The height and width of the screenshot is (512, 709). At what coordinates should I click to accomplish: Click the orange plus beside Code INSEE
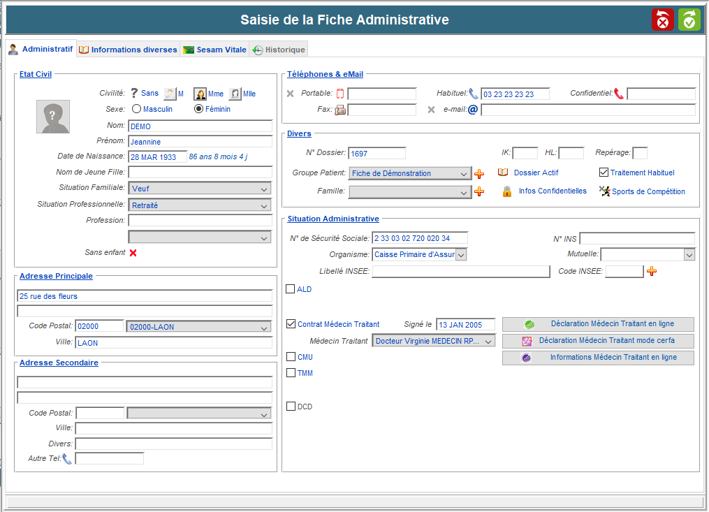point(652,271)
